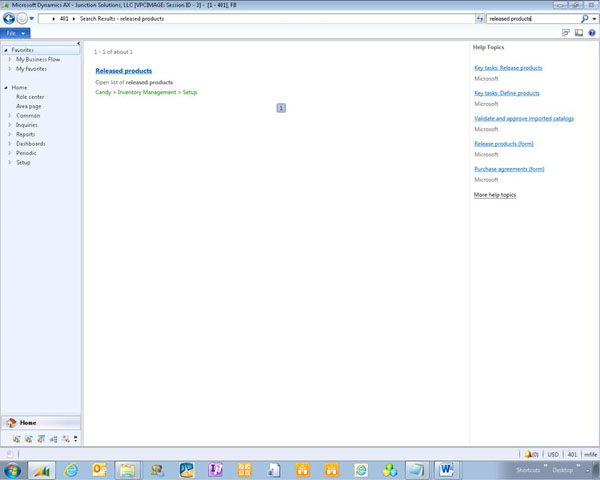
Task: Click the blue Help question icon
Action: pos(592,33)
